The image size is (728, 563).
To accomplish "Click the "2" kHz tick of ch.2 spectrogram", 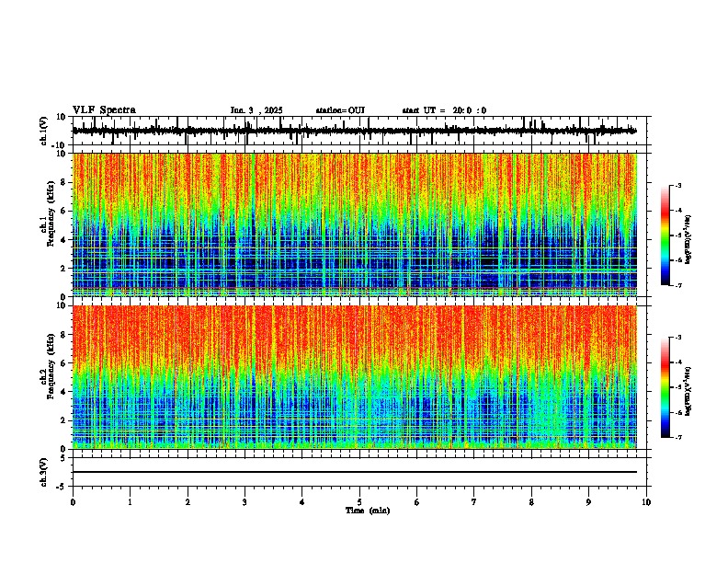I will point(63,420).
